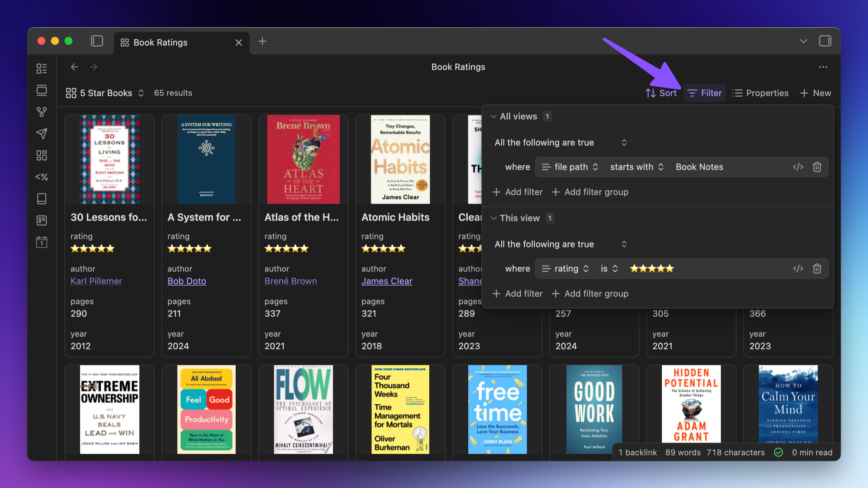Add filter under This view
This screenshot has width=868, height=488.
[x=517, y=294]
